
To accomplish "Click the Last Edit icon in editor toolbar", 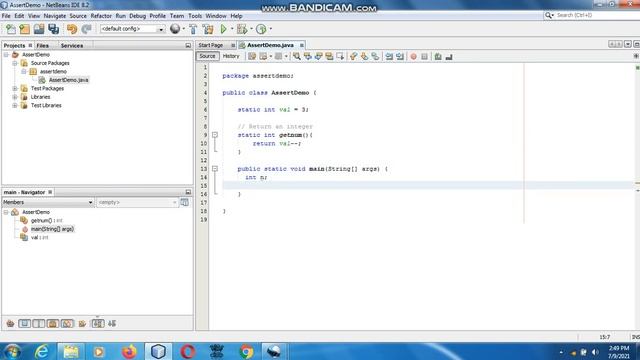I will (252, 57).
